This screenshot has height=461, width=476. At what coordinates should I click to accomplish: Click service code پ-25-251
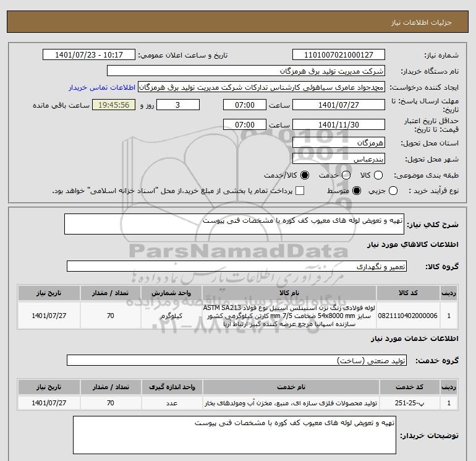[409, 403]
